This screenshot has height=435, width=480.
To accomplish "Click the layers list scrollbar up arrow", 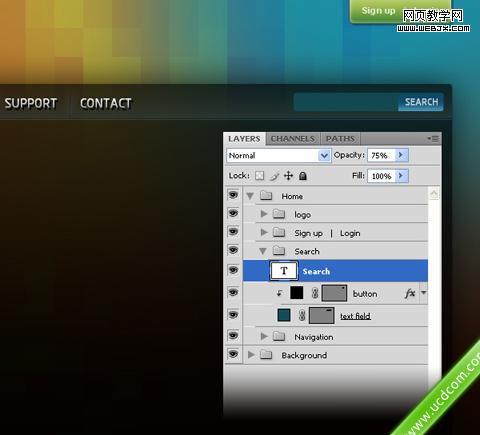I will [x=434, y=194].
